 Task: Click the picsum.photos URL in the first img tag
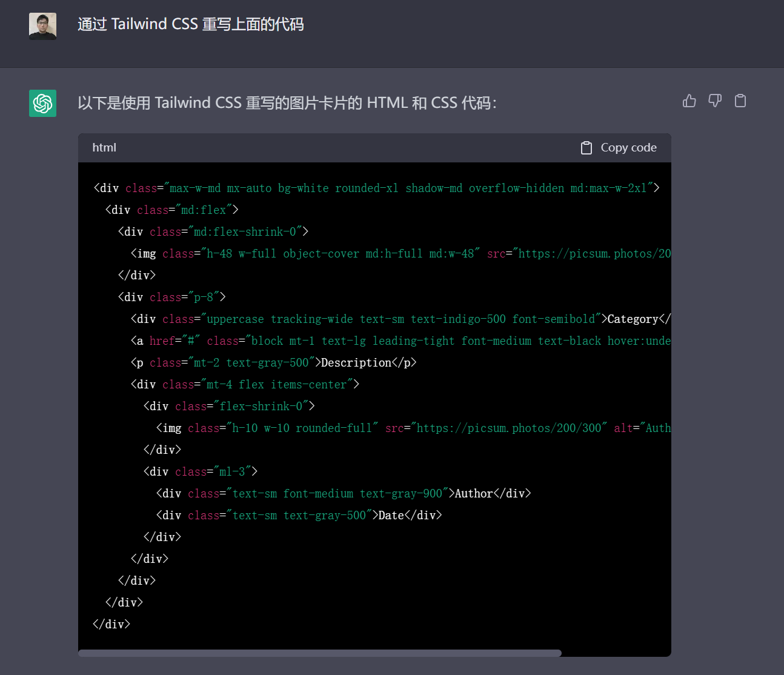pyautogui.click(x=594, y=254)
